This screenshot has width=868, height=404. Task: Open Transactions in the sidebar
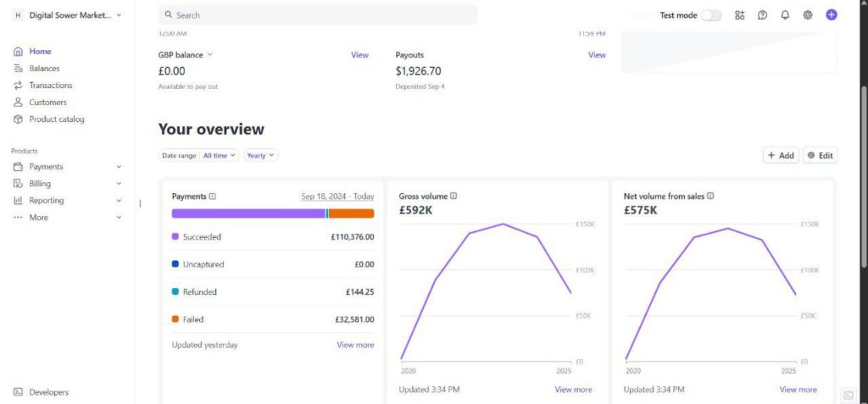tap(50, 86)
